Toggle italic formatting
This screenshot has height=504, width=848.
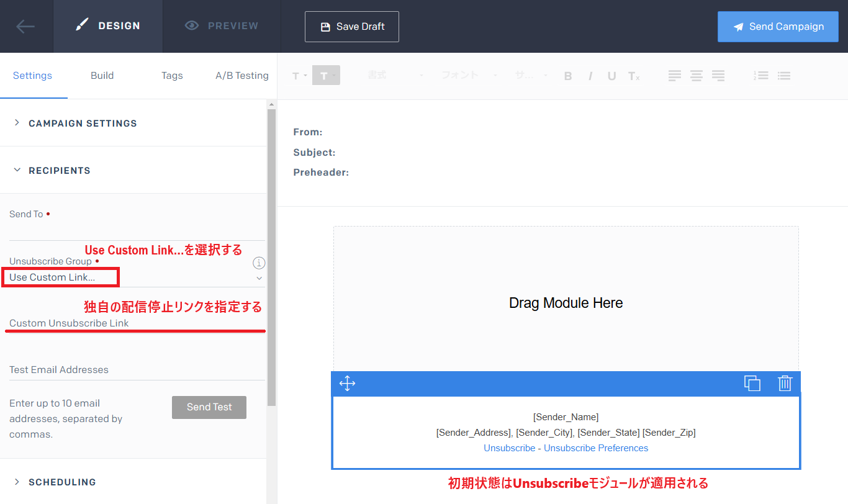(x=590, y=76)
